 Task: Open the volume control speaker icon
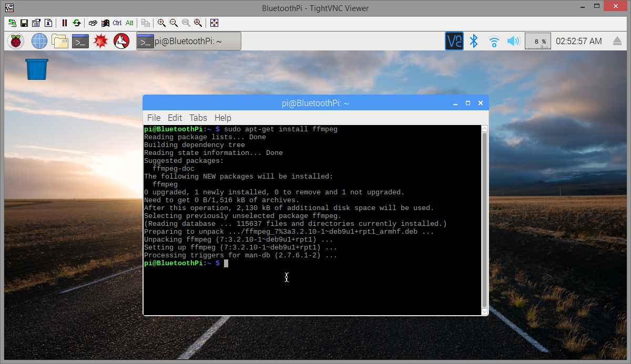pos(513,41)
